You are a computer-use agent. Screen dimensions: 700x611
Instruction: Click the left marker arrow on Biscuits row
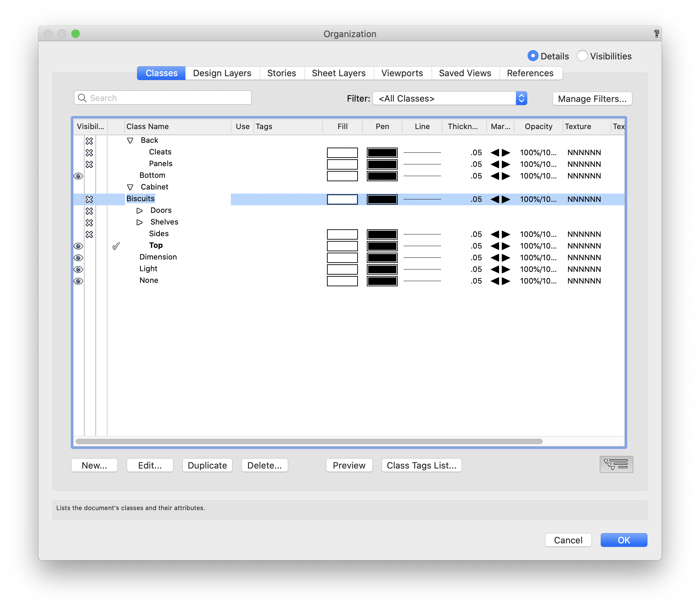pos(495,199)
